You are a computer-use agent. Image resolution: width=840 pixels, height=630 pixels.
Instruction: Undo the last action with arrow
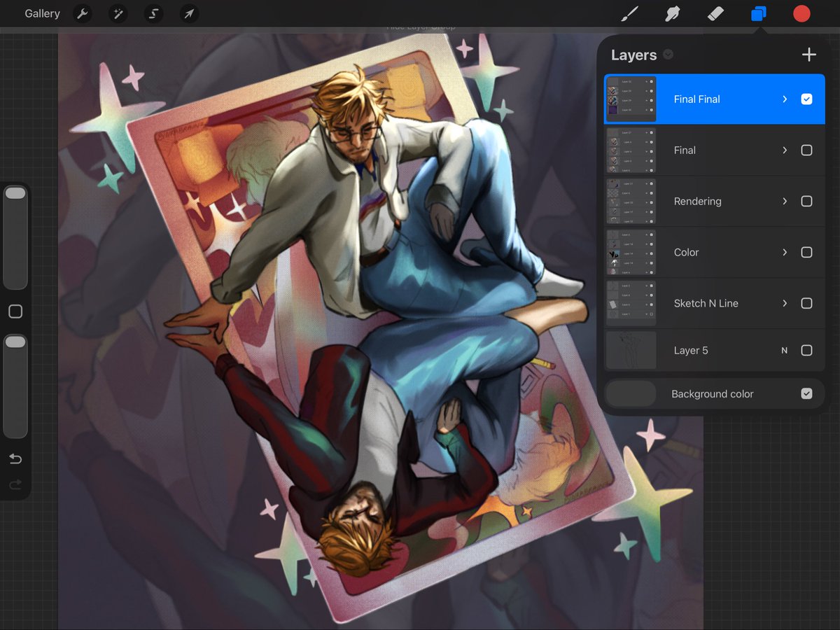[15, 459]
